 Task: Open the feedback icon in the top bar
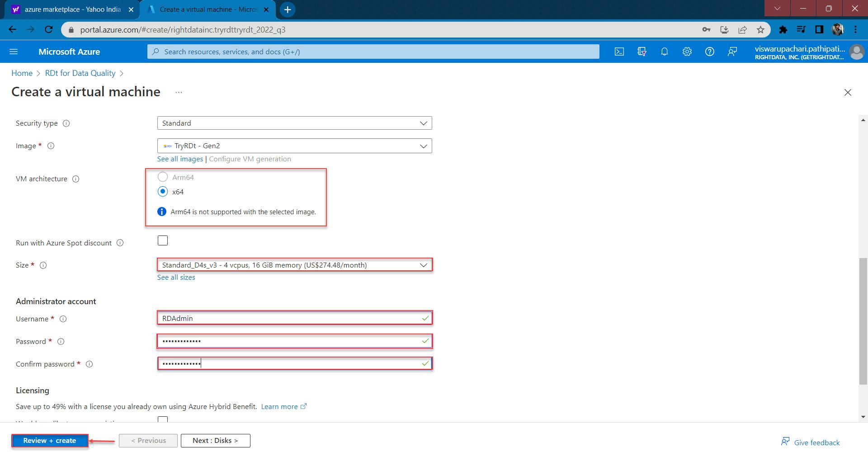click(732, 52)
